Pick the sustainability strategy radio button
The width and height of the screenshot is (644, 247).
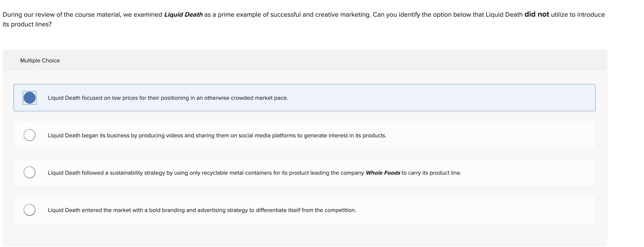point(29,172)
